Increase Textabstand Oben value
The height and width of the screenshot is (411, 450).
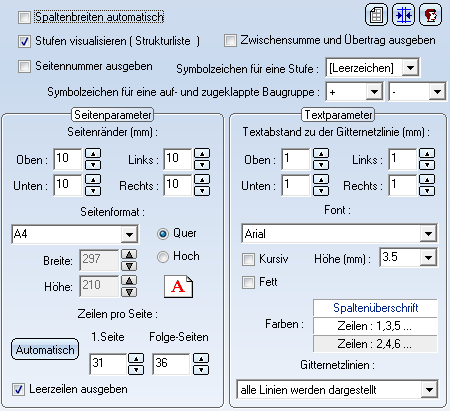(x=321, y=154)
